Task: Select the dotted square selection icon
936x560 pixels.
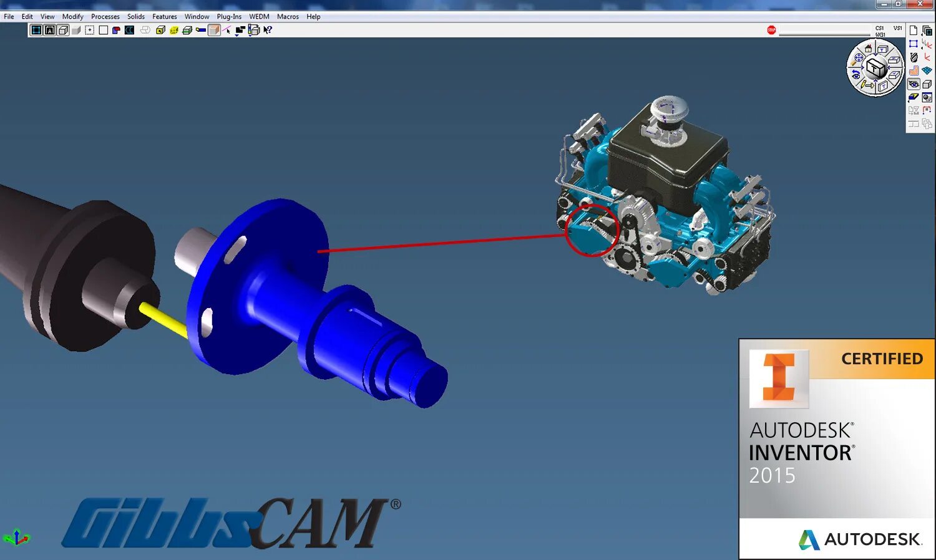Action: pos(90,30)
